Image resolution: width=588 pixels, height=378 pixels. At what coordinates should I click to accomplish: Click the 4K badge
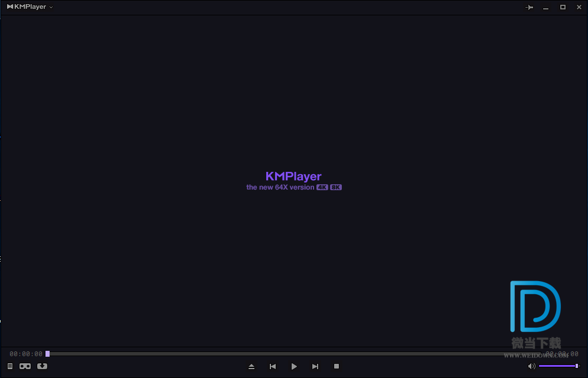[322, 187]
